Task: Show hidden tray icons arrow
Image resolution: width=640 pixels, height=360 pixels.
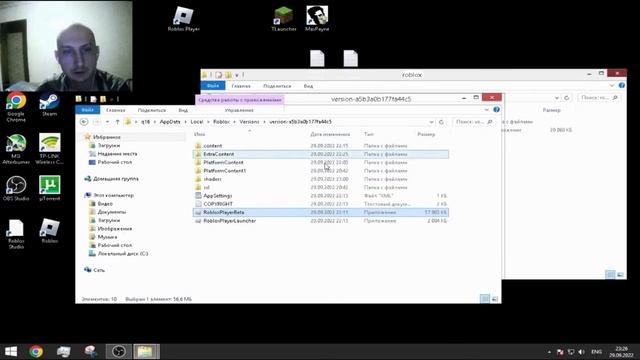Action: [x=549, y=352]
